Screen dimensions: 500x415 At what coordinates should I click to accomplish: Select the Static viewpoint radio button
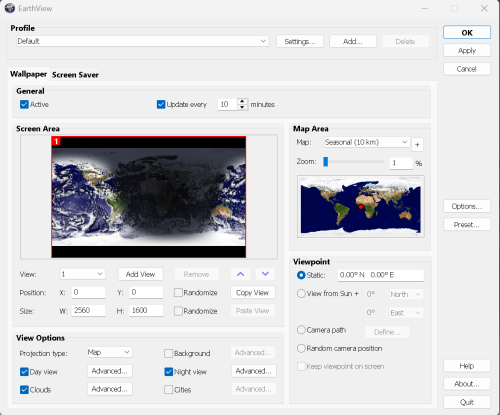tap(301, 275)
